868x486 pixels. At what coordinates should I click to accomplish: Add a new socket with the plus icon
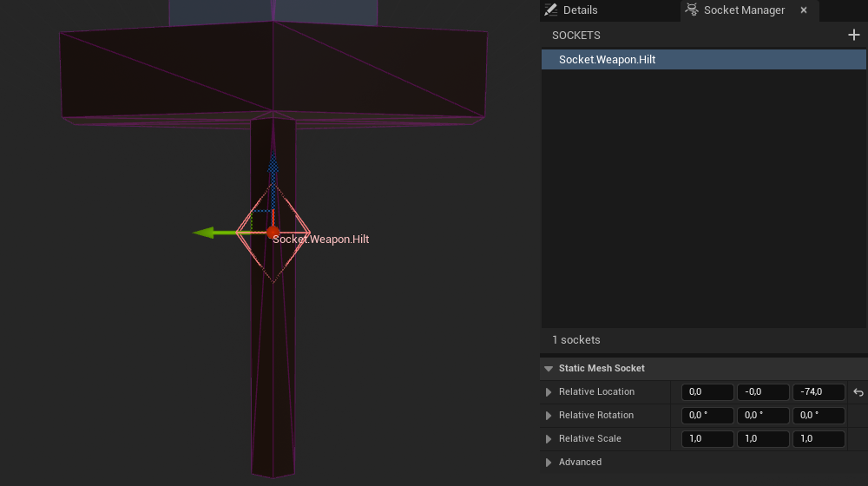pyautogui.click(x=853, y=36)
